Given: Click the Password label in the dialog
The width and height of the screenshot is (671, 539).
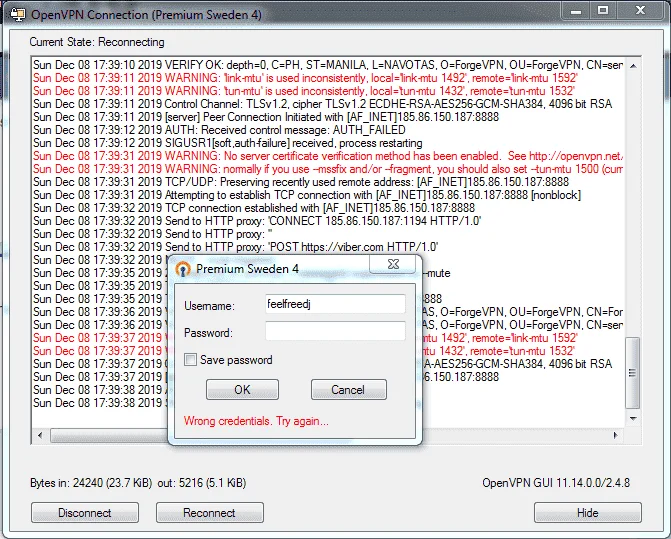Looking at the screenshot, I should (208, 333).
